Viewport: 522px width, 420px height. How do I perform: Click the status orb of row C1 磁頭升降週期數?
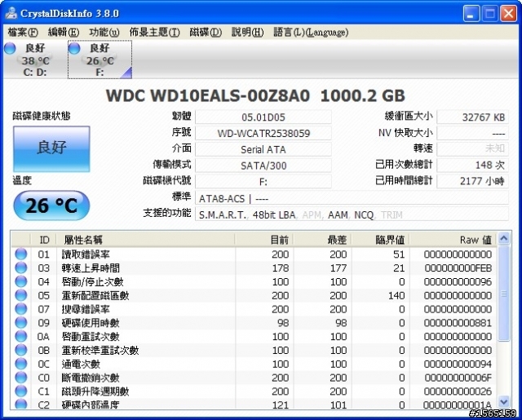[21, 391]
